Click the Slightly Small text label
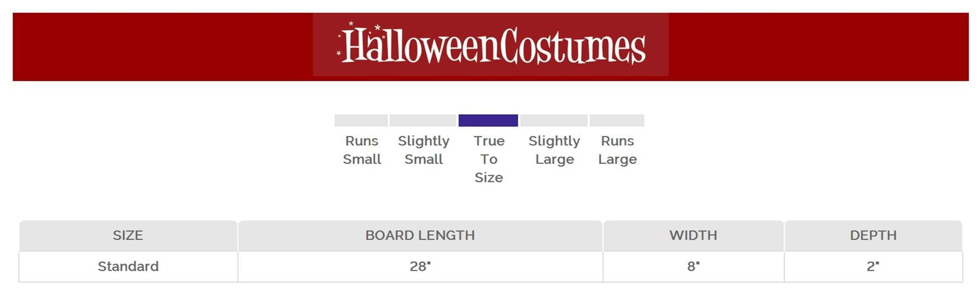Screen dimensions: 980x301 pos(423,150)
